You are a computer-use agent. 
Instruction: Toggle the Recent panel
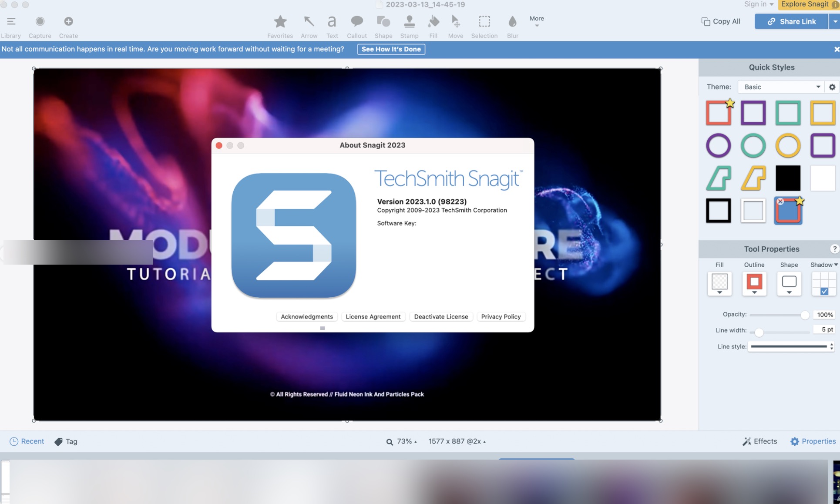(27, 441)
